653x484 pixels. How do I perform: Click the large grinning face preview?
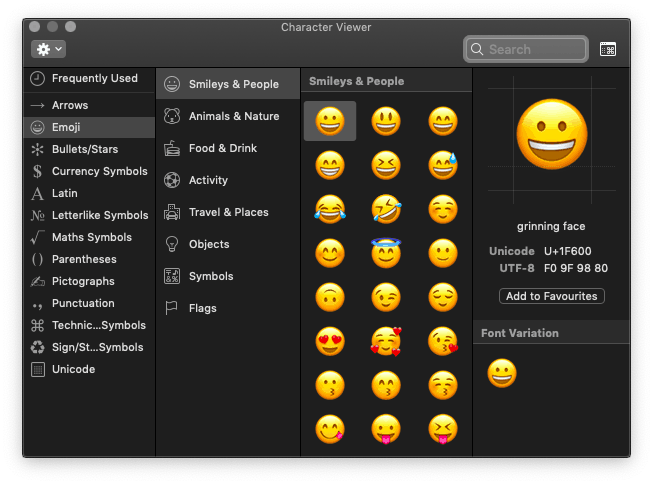552,135
